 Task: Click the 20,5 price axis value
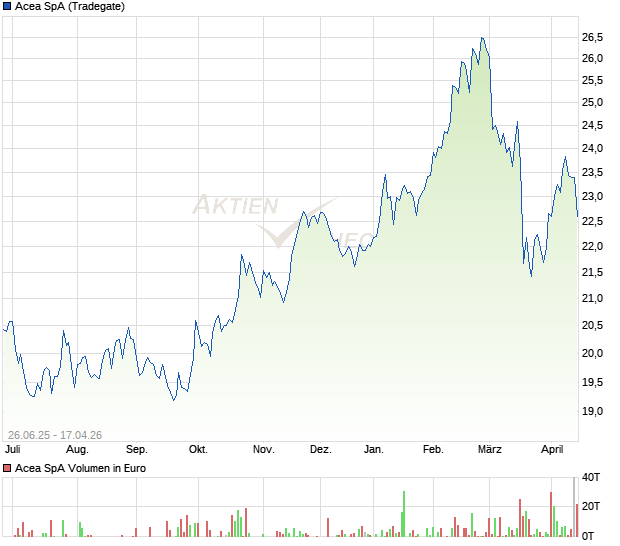pyautogui.click(x=592, y=325)
